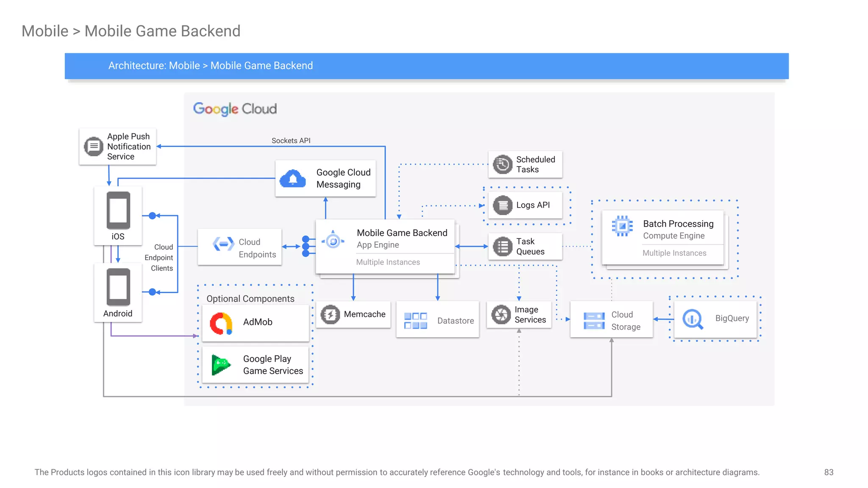Click the Google Cloud Messaging bell-cloud icon
This screenshot has width=868, height=488.
[x=293, y=179]
